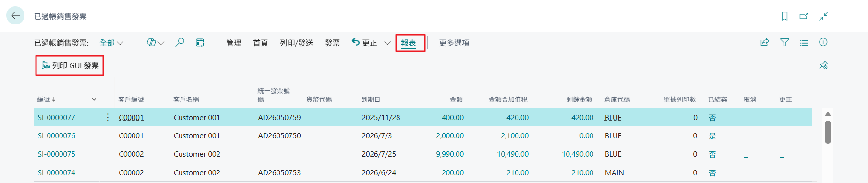Expand the Copilot dropdown chevron
This screenshot has height=183, width=868.
click(161, 43)
